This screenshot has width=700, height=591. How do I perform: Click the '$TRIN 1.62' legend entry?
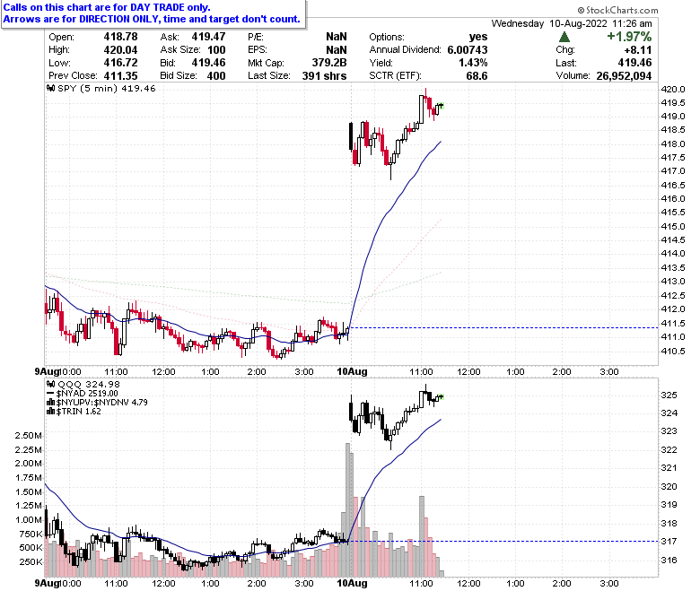coord(79,412)
